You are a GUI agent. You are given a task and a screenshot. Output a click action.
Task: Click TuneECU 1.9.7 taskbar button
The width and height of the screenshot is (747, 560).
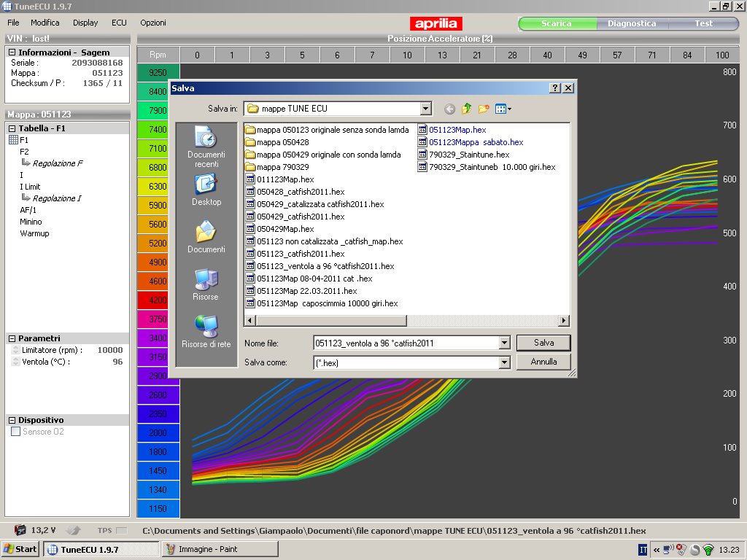[101, 549]
